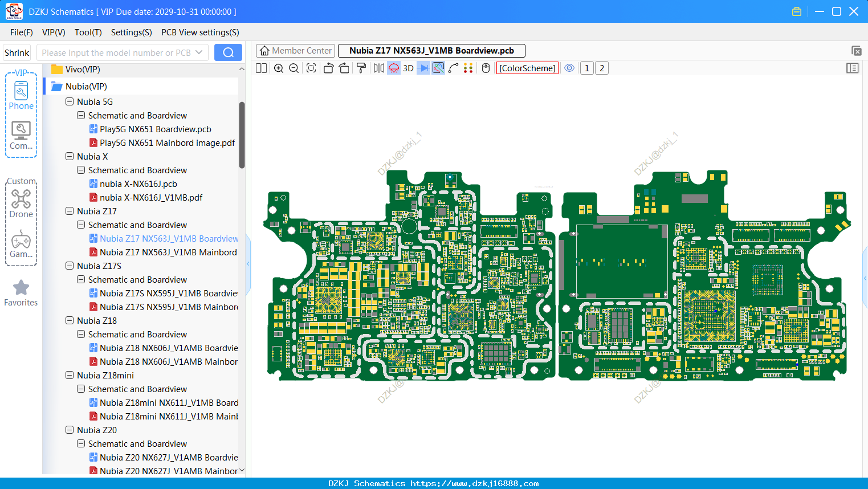Open the Vivo(VIP) folder
This screenshot has height=489, width=868.
(83, 69)
